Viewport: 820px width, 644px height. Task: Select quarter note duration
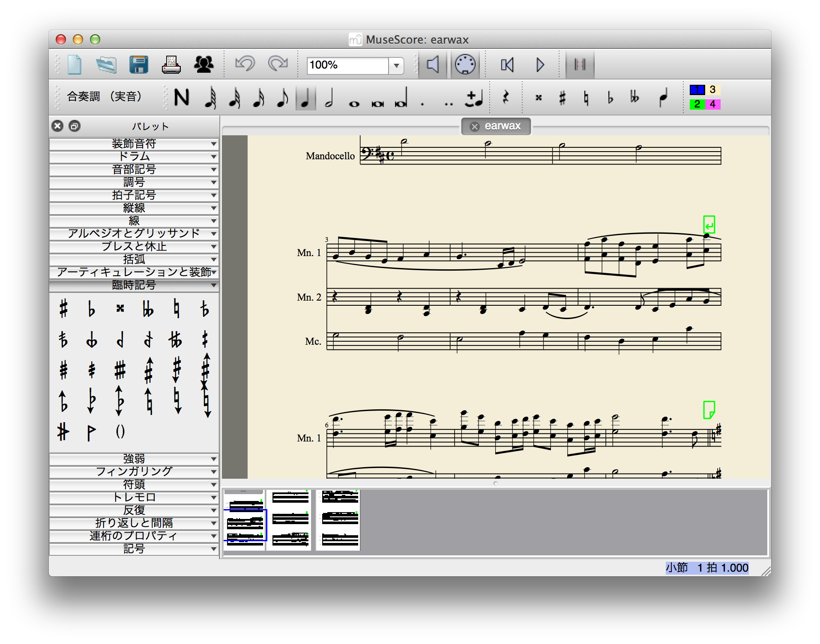(x=305, y=98)
